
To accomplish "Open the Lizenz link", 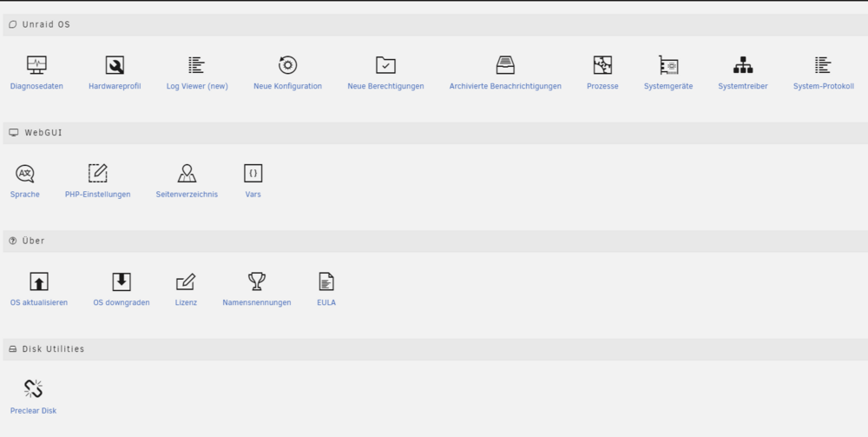I will [186, 302].
